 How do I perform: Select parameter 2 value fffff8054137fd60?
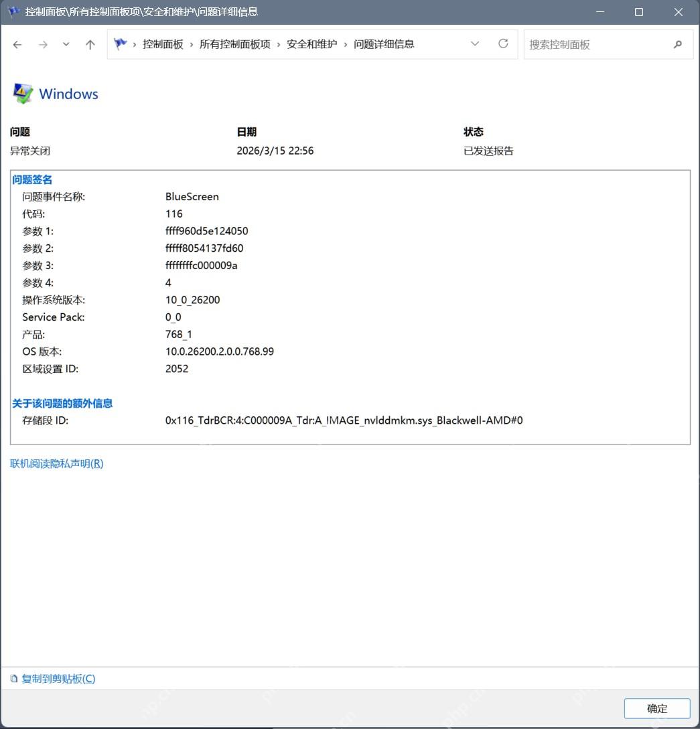[x=204, y=248]
